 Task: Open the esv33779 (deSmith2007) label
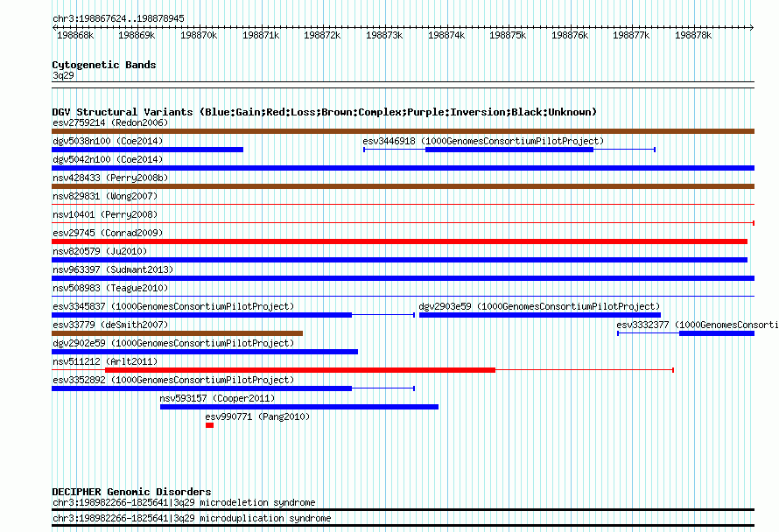point(110,325)
